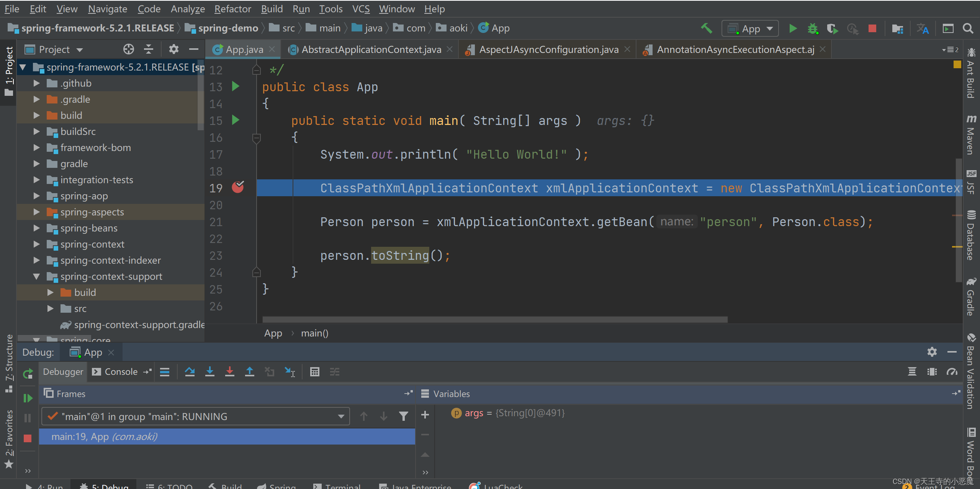Click the Step Out debug icon
This screenshot has height=489, width=980.
pos(249,372)
